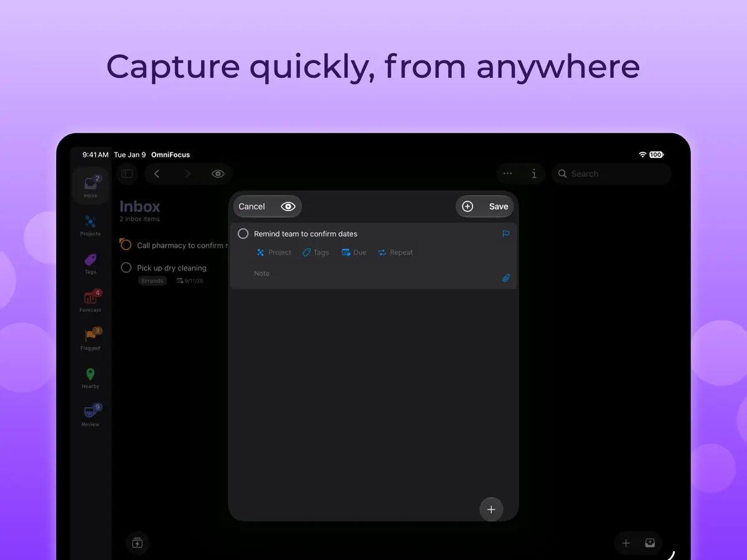Assign a Project to the task
Screen dimensions: 747x560
tap(274, 253)
